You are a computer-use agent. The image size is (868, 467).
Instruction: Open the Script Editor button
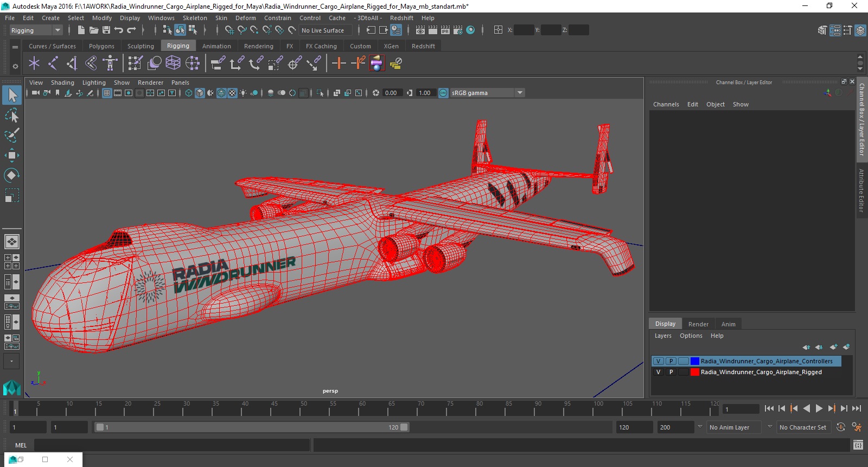pos(858,445)
